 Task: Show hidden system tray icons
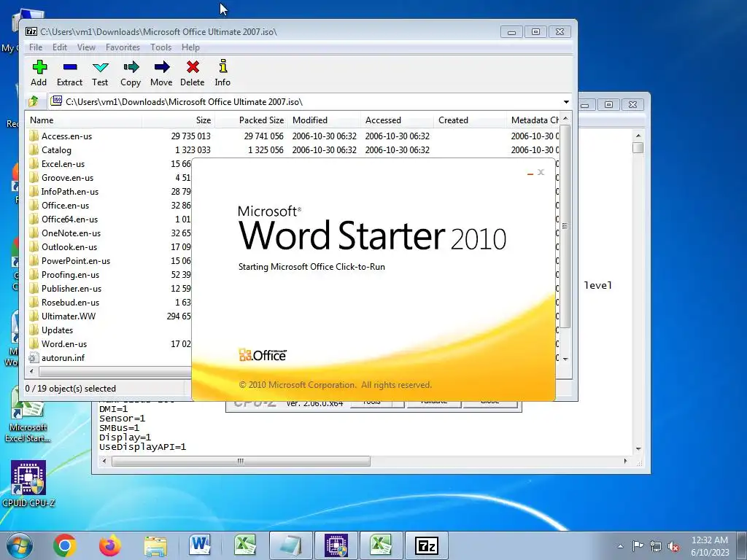620,546
